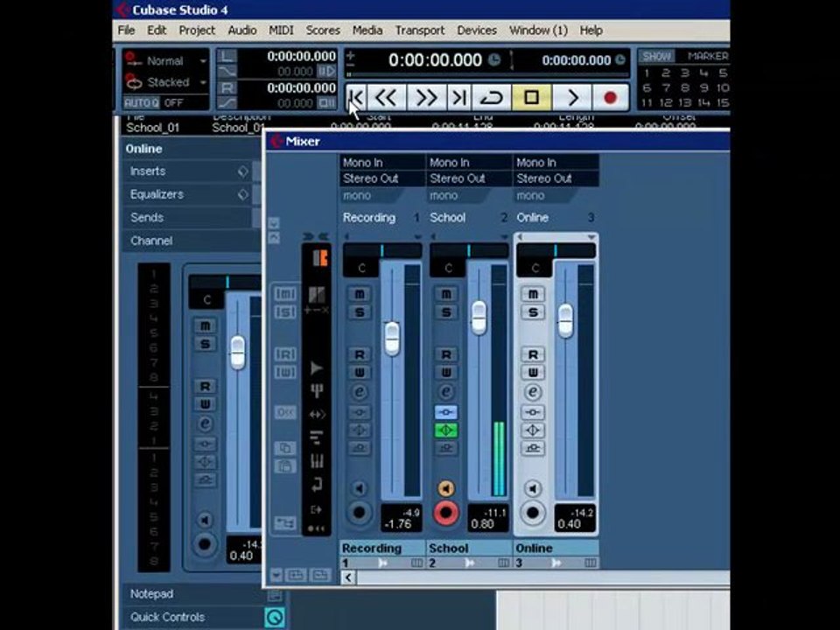Click the red transport record button
This screenshot has width=840, height=630.
[x=610, y=97]
